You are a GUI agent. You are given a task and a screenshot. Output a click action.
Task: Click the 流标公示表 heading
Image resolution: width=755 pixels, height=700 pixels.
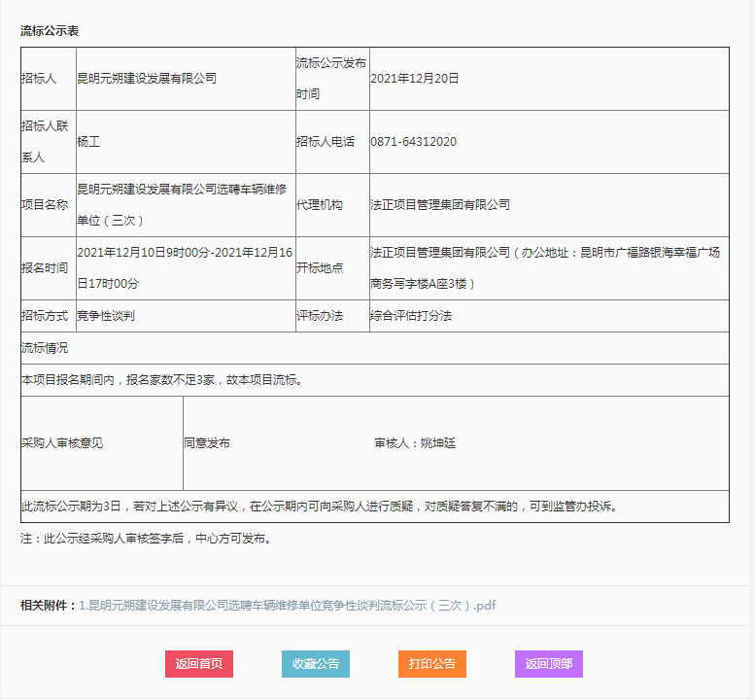tap(50, 31)
